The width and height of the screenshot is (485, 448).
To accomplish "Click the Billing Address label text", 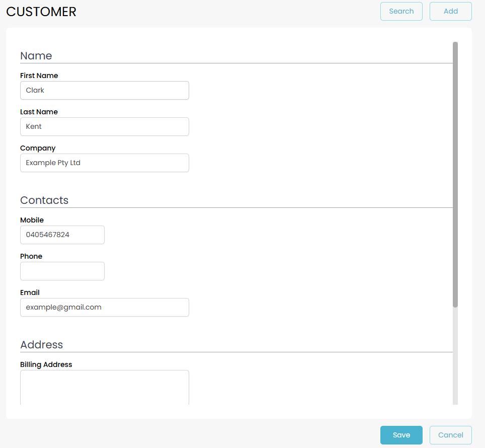I will coord(46,364).
